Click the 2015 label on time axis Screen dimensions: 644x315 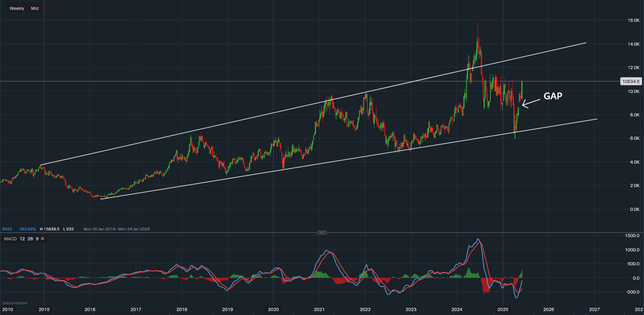click(44, 309)
